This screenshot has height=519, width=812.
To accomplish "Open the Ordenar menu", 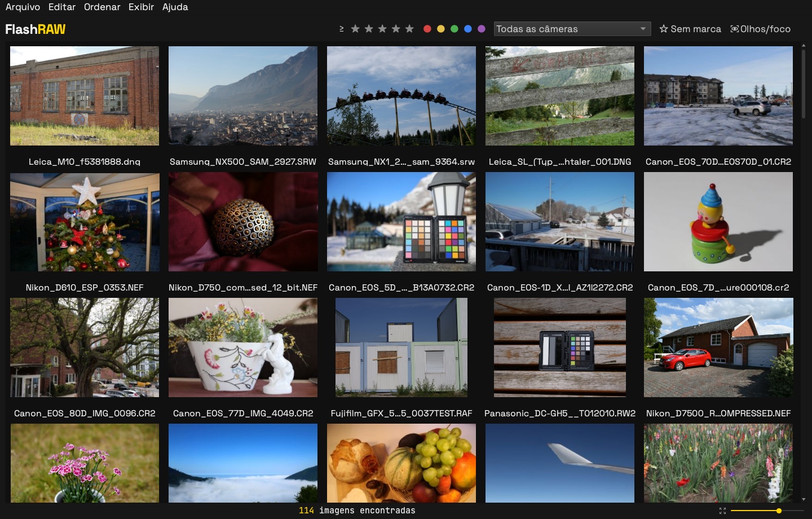I will tap(102, 7).
